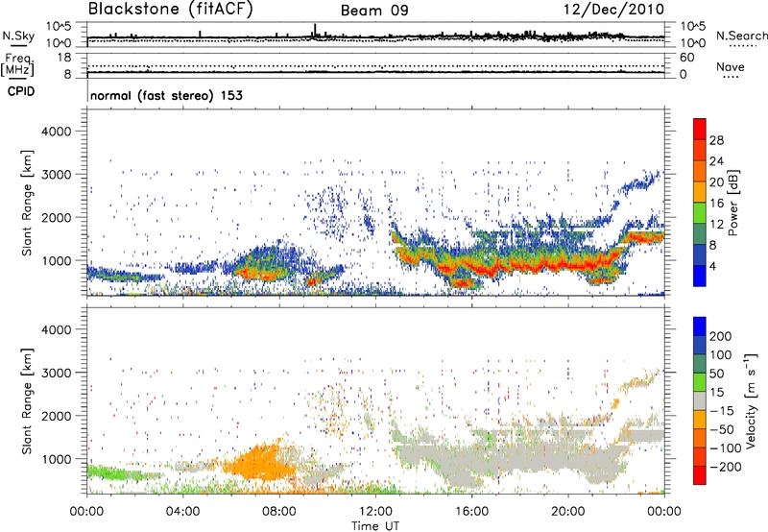This screenshot has width=768, height=532.
Task: Click the '18' tick on the frequency axis
Action: click(64, 58)
